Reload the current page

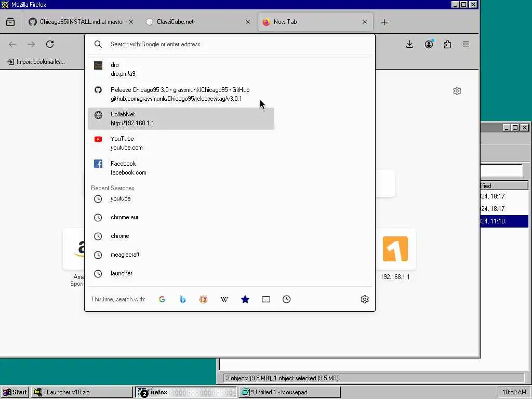(50, 44)
